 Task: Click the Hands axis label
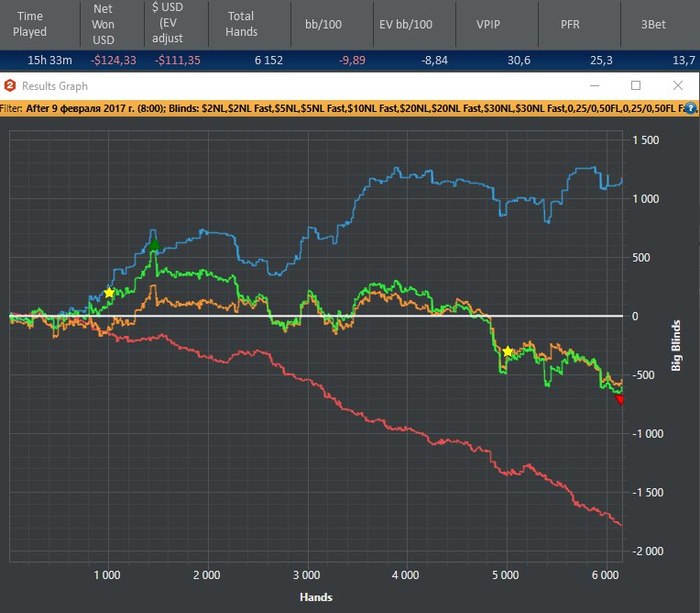316,597
